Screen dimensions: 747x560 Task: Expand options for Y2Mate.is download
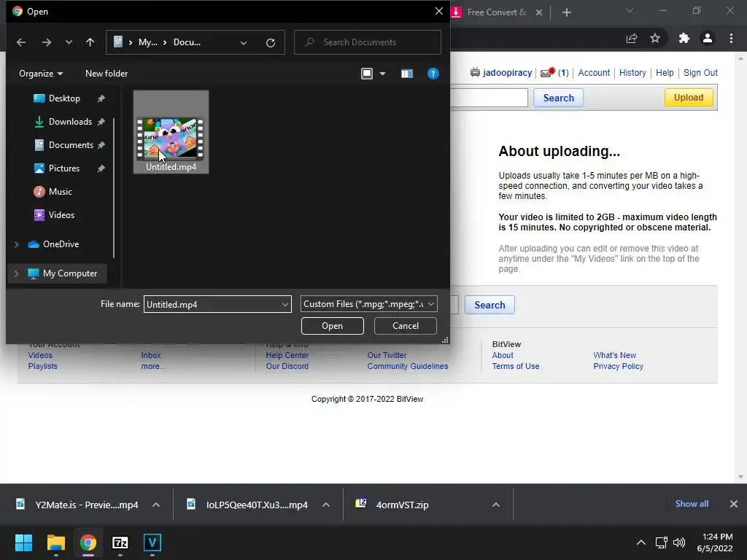[156, 505]
